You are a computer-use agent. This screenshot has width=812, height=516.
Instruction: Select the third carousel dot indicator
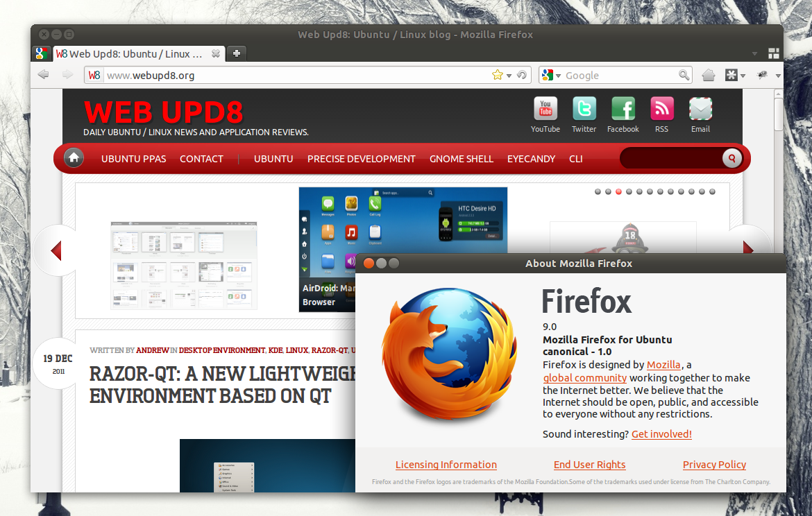point(618,191)
